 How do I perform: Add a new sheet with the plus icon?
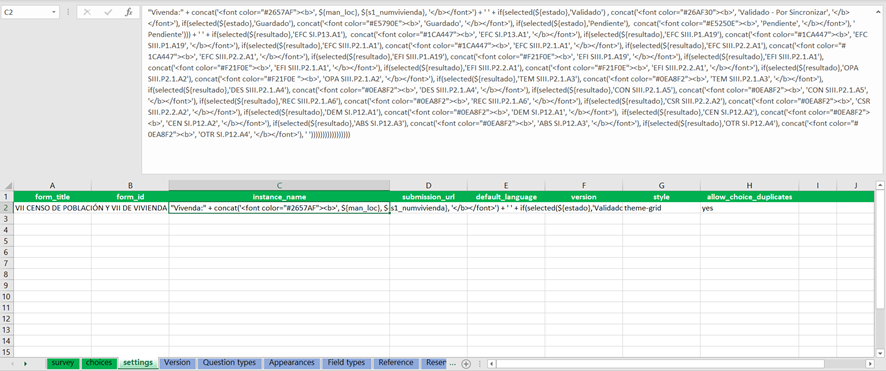(466, 364)
